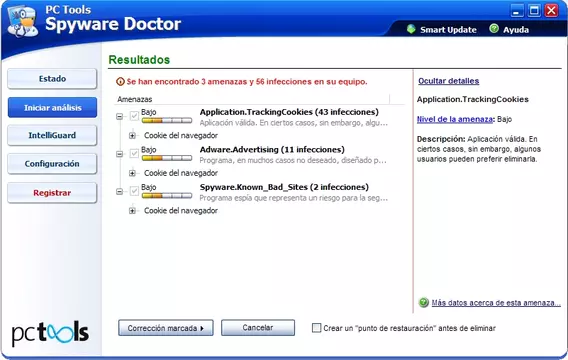The width and height of the screenshot is (568, 360).
Task: Click the Spyware Doctor logo icon
Action: (x=23, y=22)
